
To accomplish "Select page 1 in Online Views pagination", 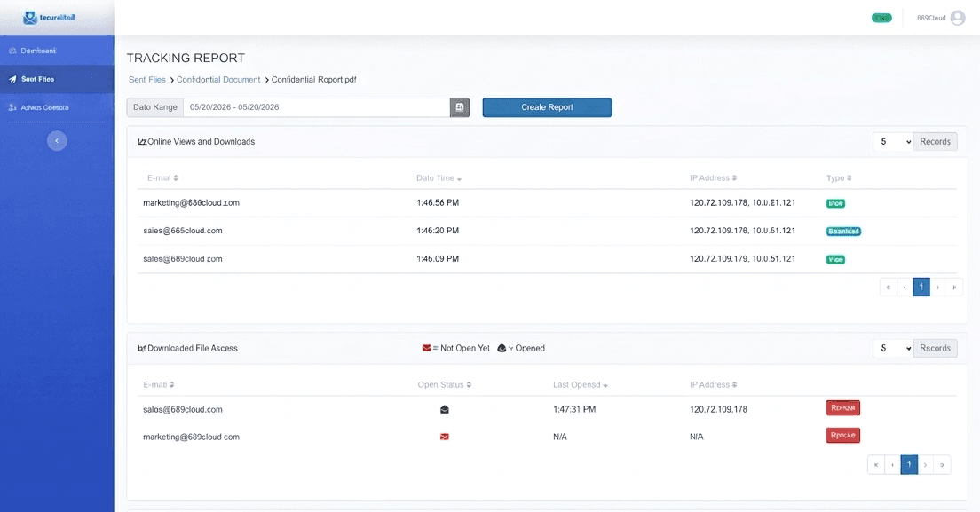I will point(921,288).
